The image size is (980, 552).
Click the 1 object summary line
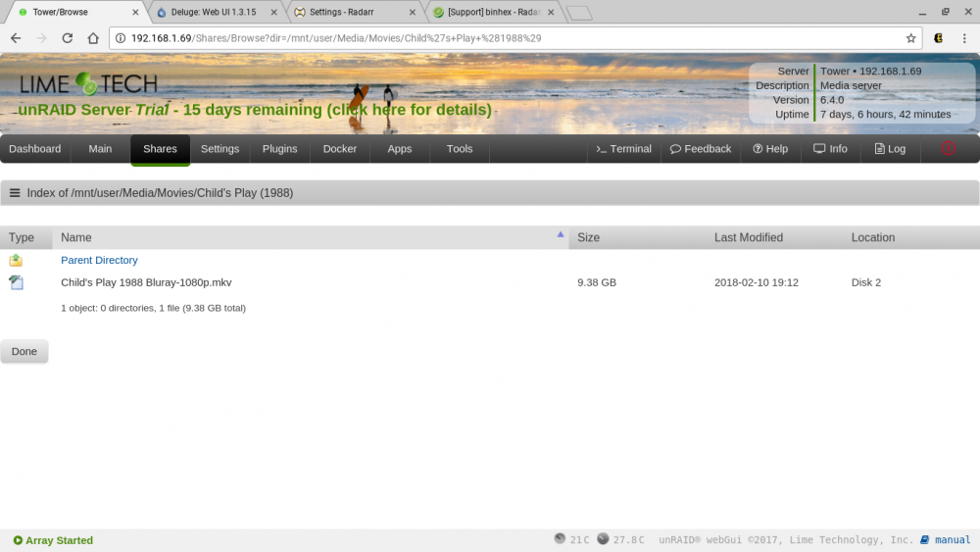[153, 308]
